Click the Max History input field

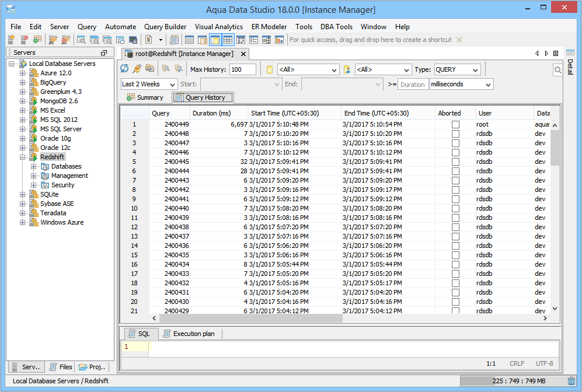coord(243,70)
